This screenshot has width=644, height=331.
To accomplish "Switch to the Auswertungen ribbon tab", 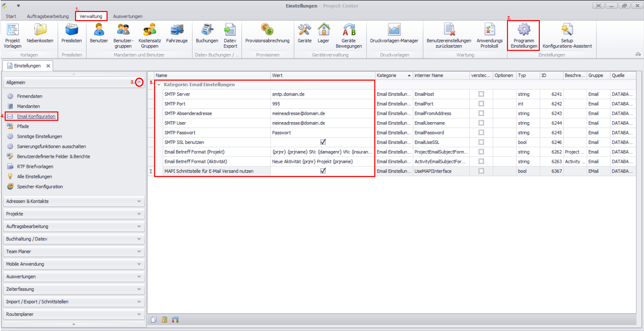I will tap(128, 16).
